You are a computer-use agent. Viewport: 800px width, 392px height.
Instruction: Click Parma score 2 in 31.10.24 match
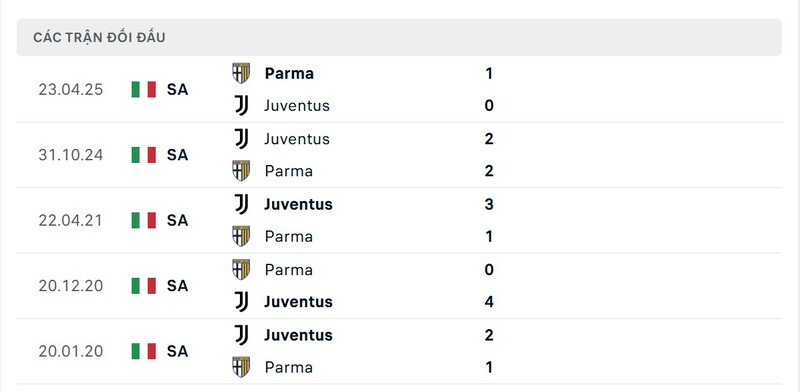coord(489,171)
